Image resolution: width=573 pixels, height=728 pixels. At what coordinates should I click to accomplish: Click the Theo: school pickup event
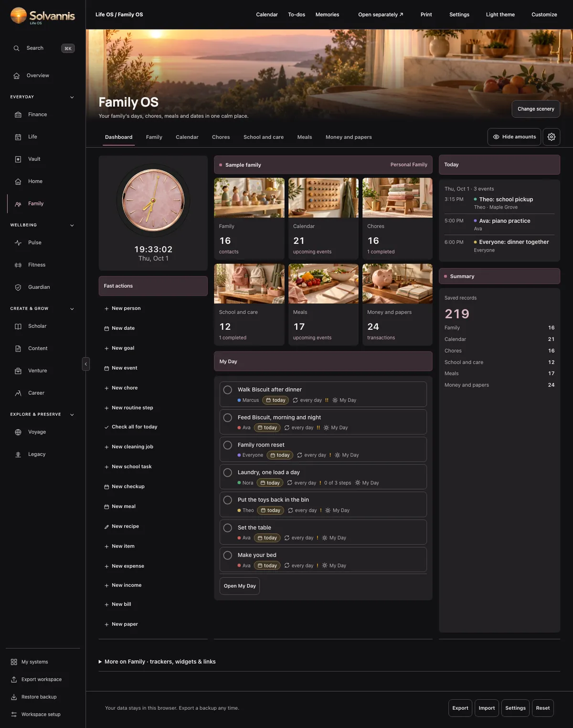point(499,203)
